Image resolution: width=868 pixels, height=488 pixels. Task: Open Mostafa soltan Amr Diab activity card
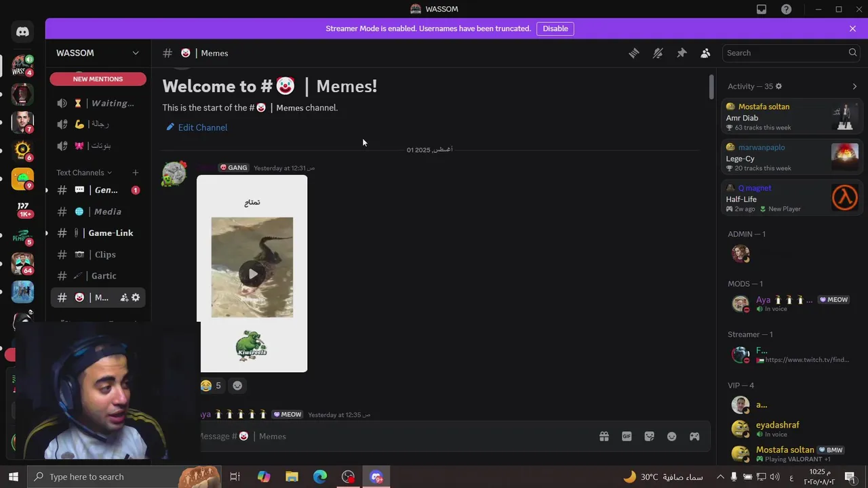[791, 117]
